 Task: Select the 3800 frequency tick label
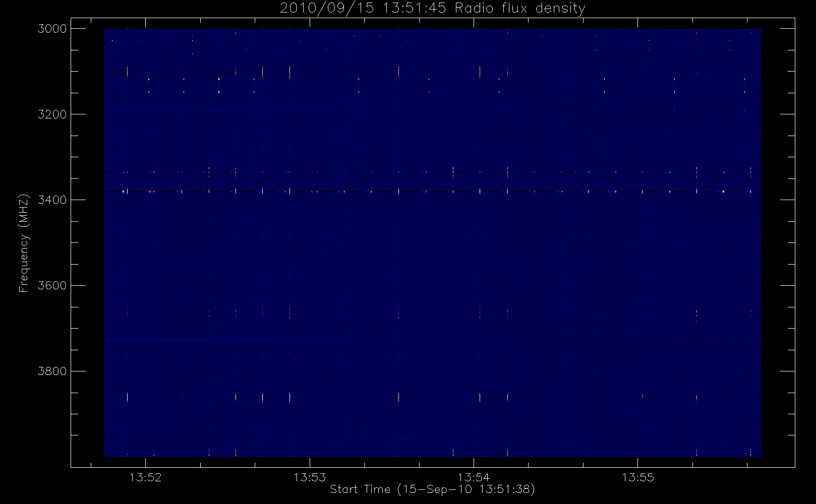52,371
